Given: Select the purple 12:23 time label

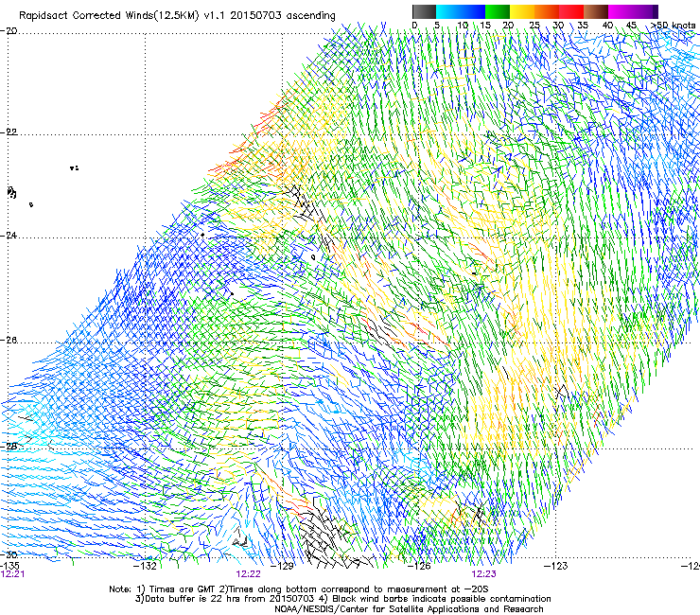Looking at the screenshot, I should (484, 574).
